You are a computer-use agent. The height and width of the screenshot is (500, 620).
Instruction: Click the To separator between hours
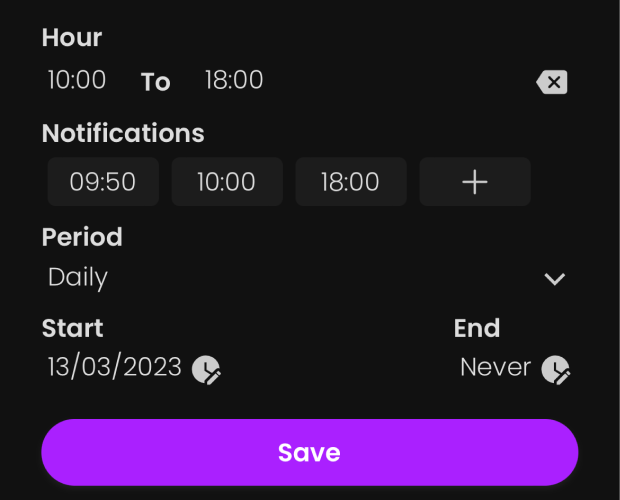[x=156, y=82]
